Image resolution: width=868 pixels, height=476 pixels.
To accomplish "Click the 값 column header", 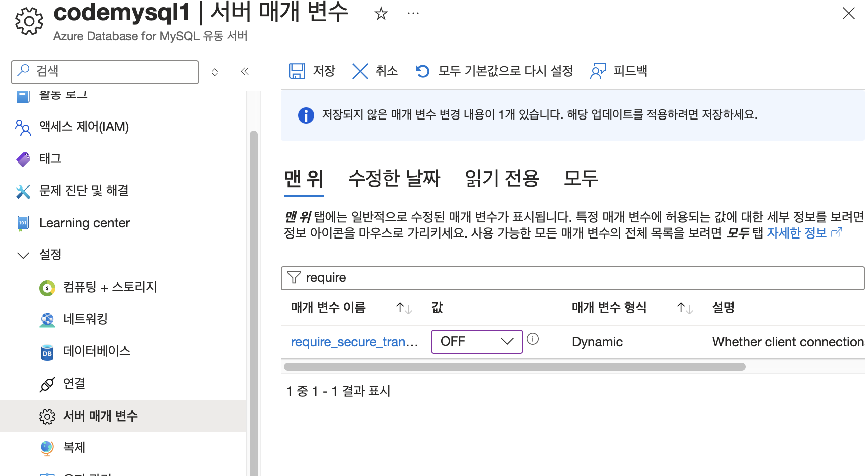I will tap(437, 308).
